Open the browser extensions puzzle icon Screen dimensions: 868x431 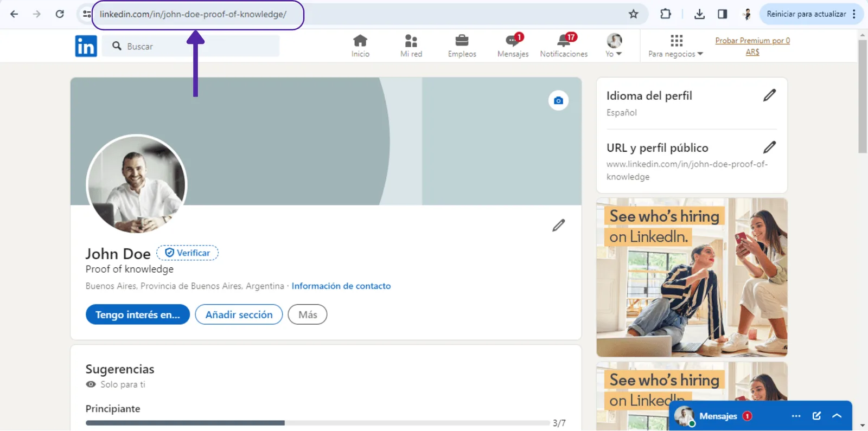666,14
